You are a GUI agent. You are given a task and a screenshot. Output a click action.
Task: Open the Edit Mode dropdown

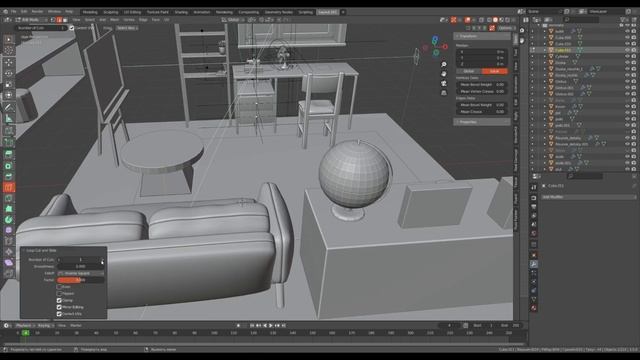[31, 20]
